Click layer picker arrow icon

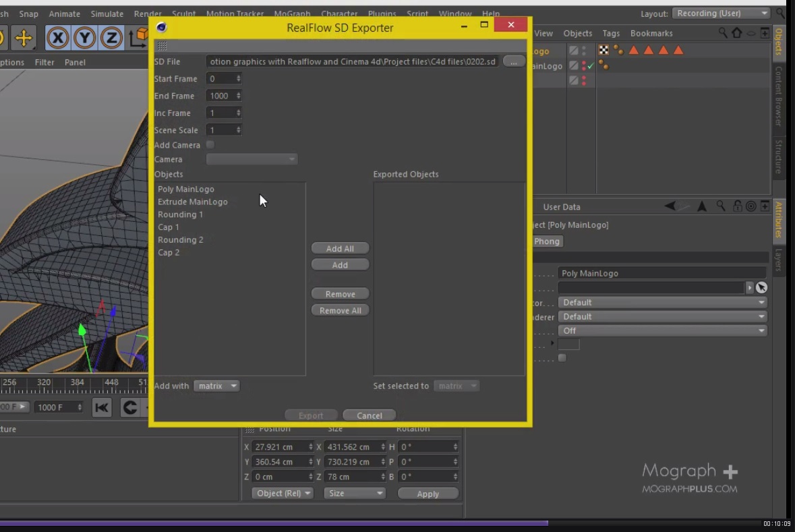pyautogui.click(x=761, y=287)
